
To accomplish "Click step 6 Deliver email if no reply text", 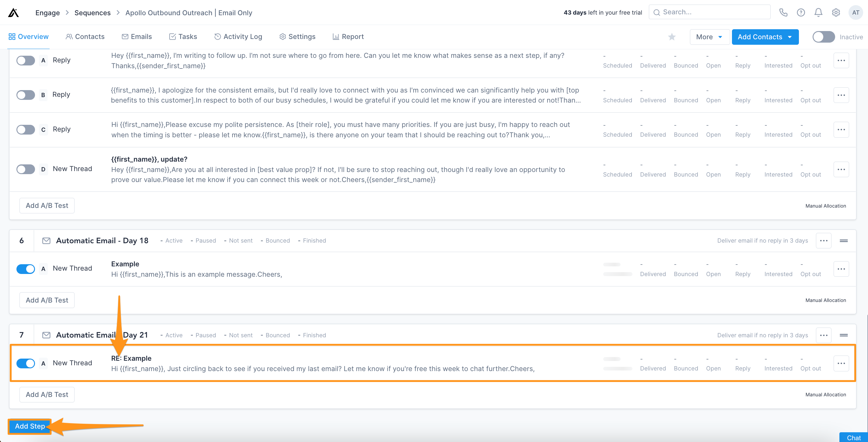I will point(762,241).
